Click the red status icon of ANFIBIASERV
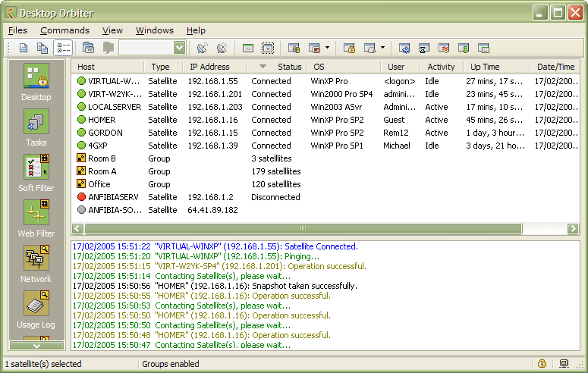588x373 pixels. click(81, 197)
